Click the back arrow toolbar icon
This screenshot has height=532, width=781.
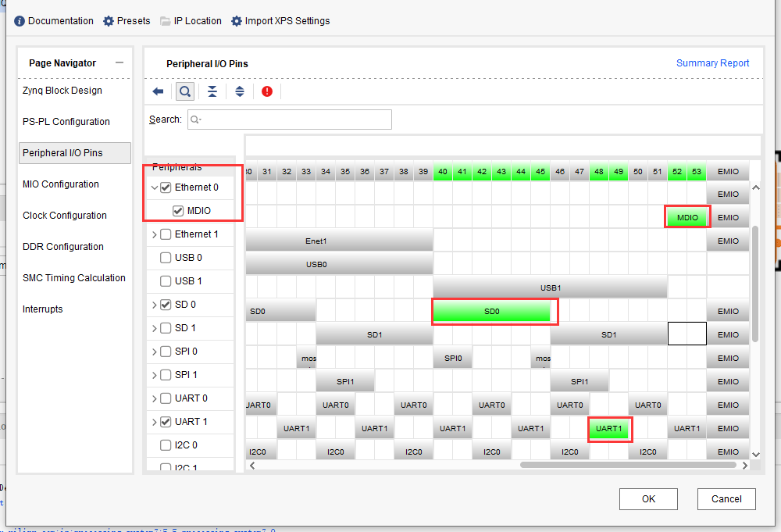click(x=158, y=91)
